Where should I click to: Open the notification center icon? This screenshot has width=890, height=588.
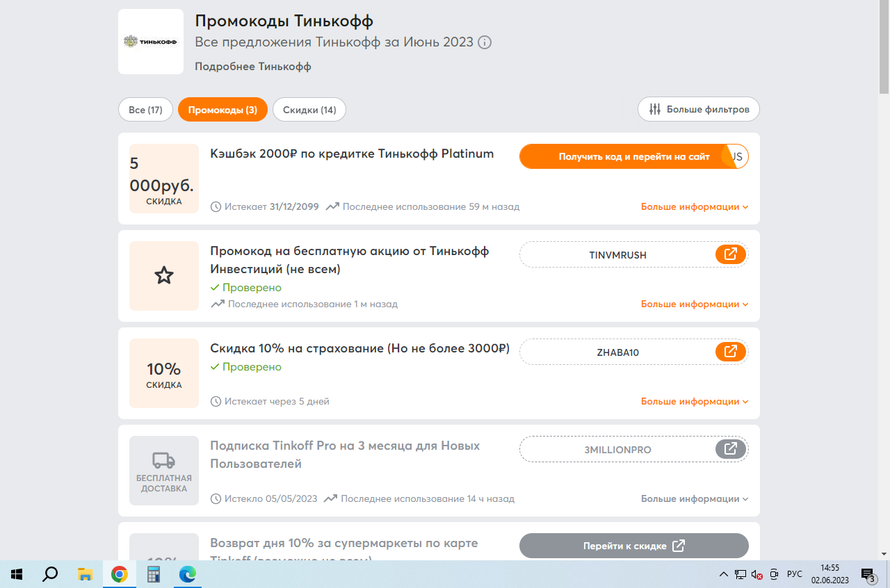point(868,574)
